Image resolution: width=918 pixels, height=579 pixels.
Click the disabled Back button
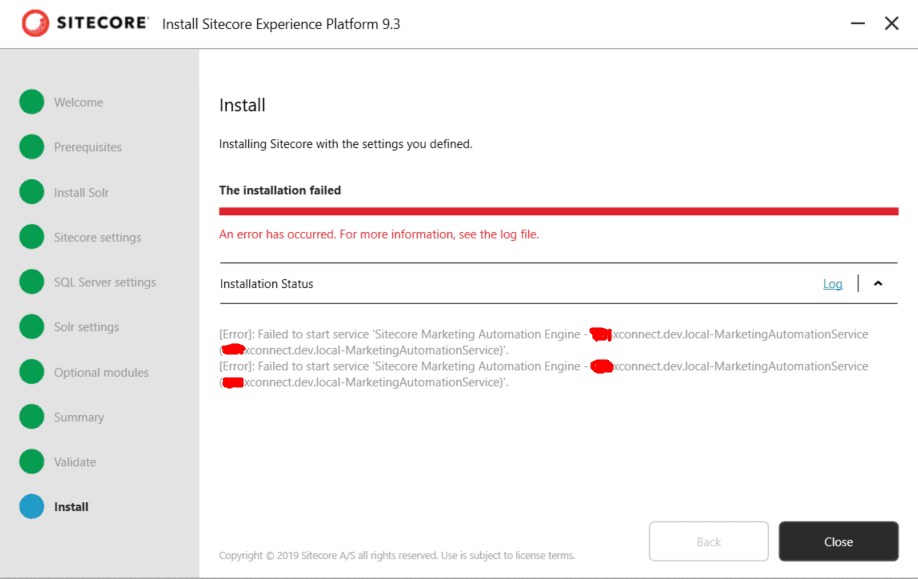coord(708,542)
